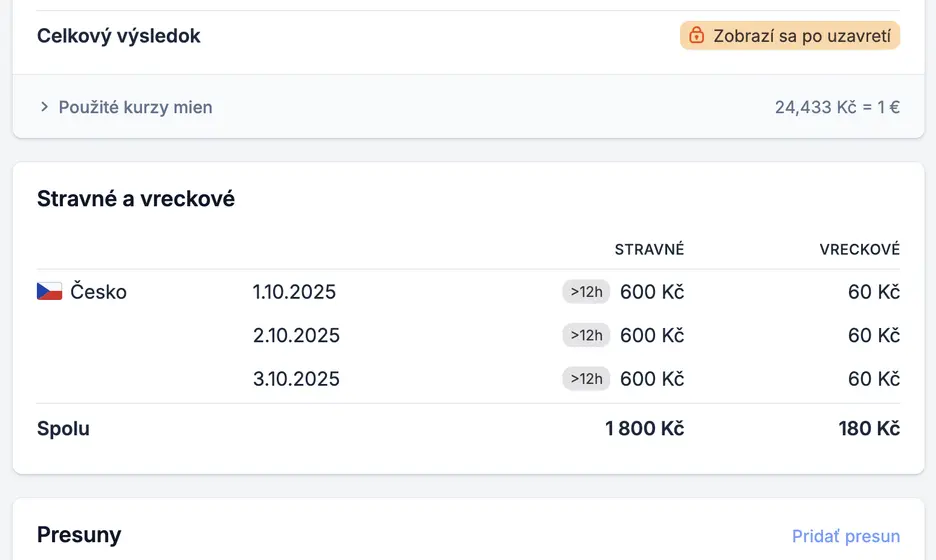Screen dimensions: 936x560
Task: Open the Pridať presun link
Action: 845,536
